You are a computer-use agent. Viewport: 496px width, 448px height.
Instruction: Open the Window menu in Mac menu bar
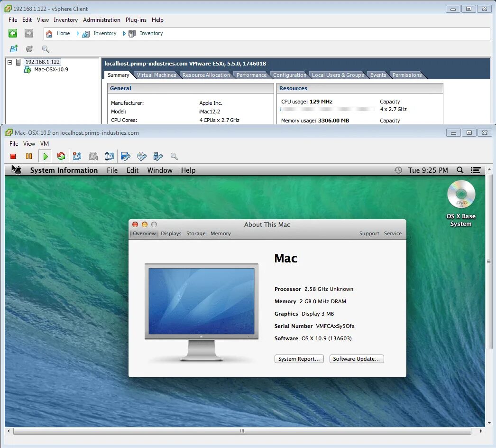[160, 170]
